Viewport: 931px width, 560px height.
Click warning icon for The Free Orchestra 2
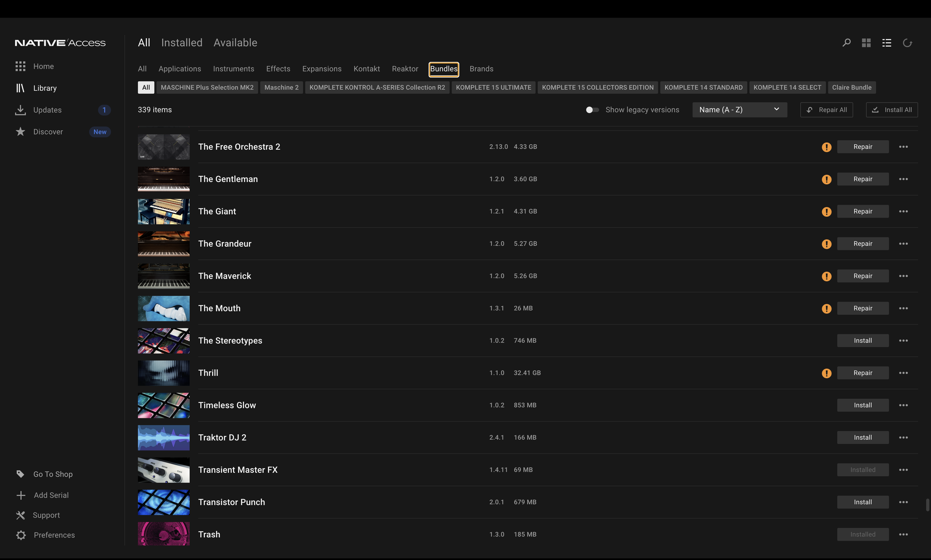coord(827,147)
